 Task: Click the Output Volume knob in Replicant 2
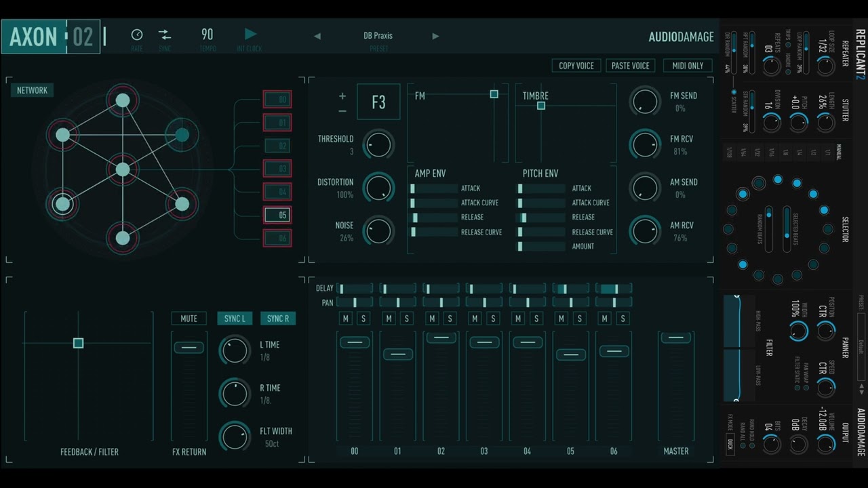pos(825,444)
